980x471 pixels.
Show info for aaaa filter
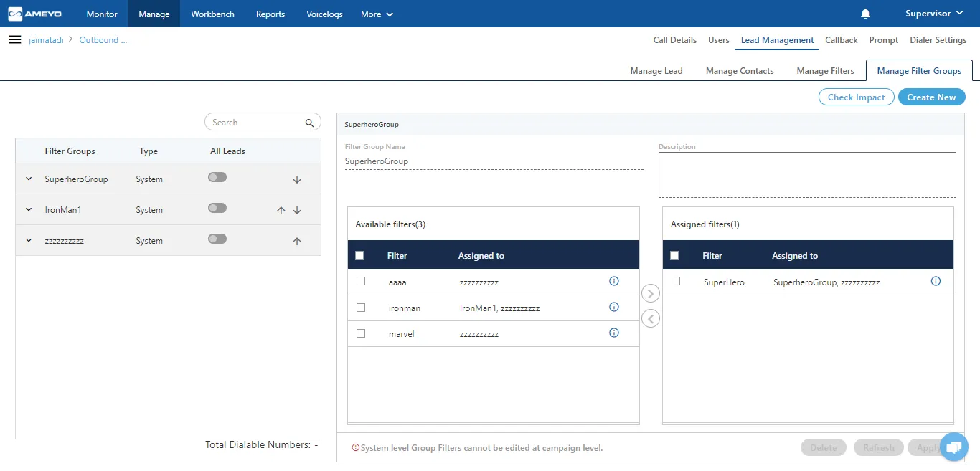pyautogui.click(x=613, y=282)
